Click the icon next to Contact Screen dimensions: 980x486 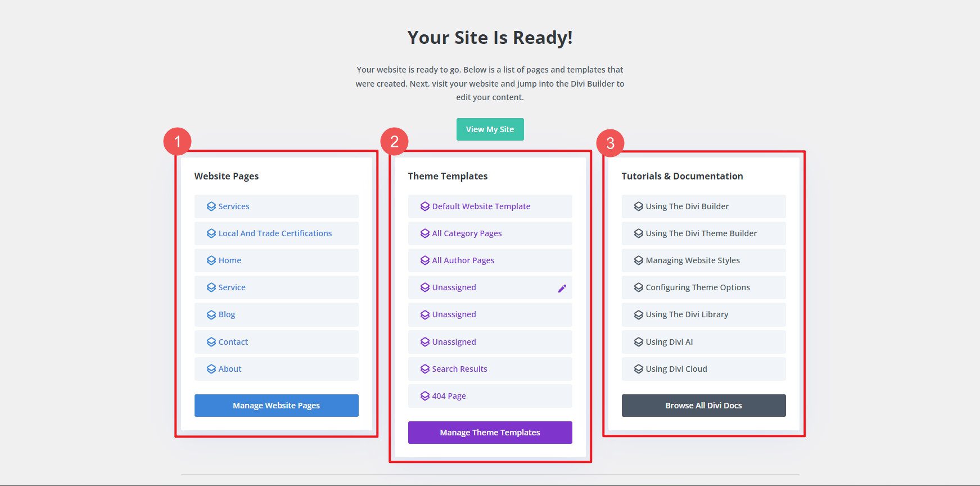coord(211,342)
